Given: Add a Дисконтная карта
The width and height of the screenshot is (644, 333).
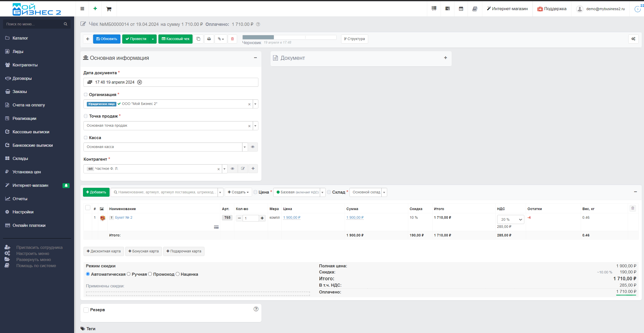Looking at the screenshot, I should coord(103,251).
